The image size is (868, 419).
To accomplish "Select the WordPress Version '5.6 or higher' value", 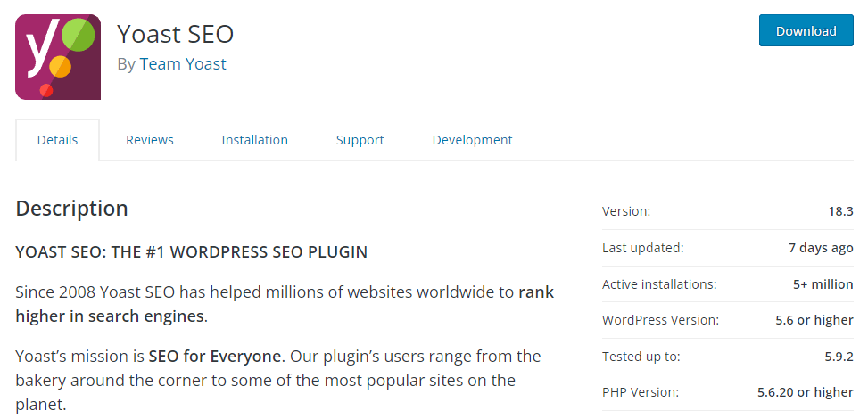I will tap(814, 320).
